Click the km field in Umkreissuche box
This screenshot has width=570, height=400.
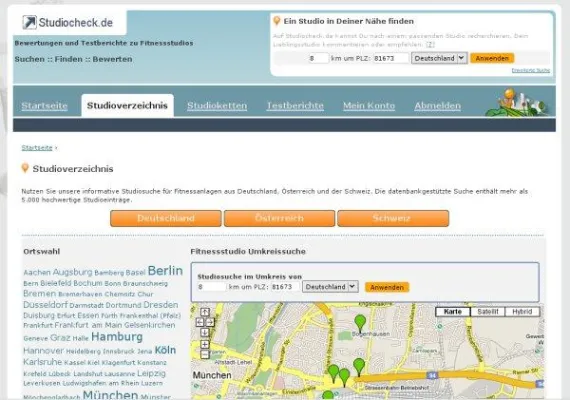tap(212, 287)
